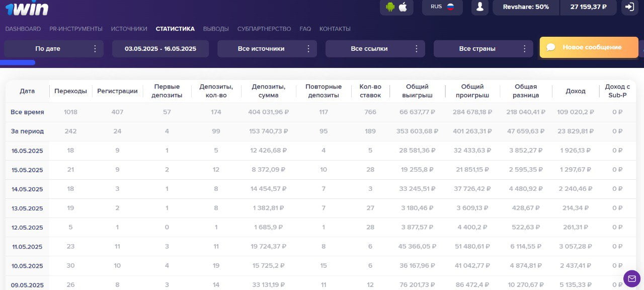Click the 27 159,37 ₽ balance
This screenshot has height=290, width=644.
(x=588, y=7)
